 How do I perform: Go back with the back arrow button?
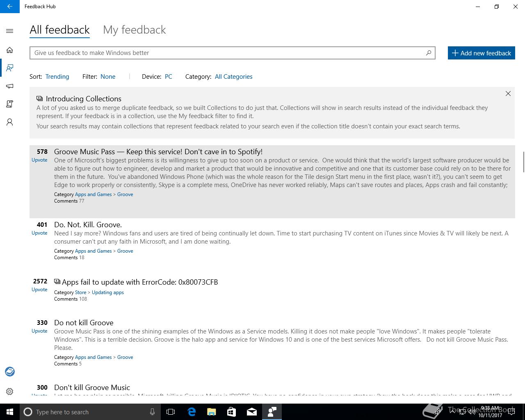9,7
